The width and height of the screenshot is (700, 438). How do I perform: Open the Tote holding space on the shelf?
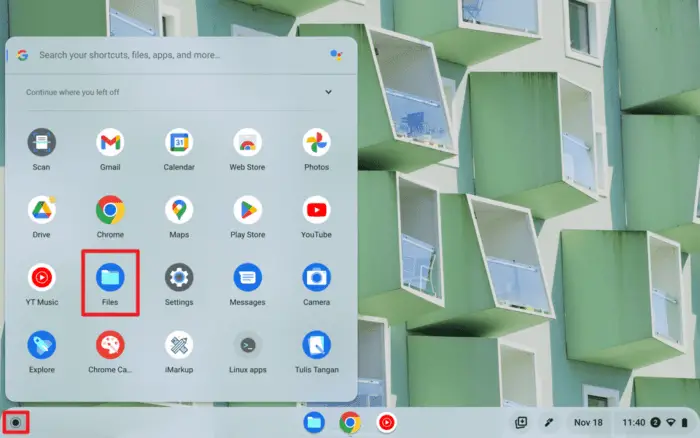pos(521,422)
